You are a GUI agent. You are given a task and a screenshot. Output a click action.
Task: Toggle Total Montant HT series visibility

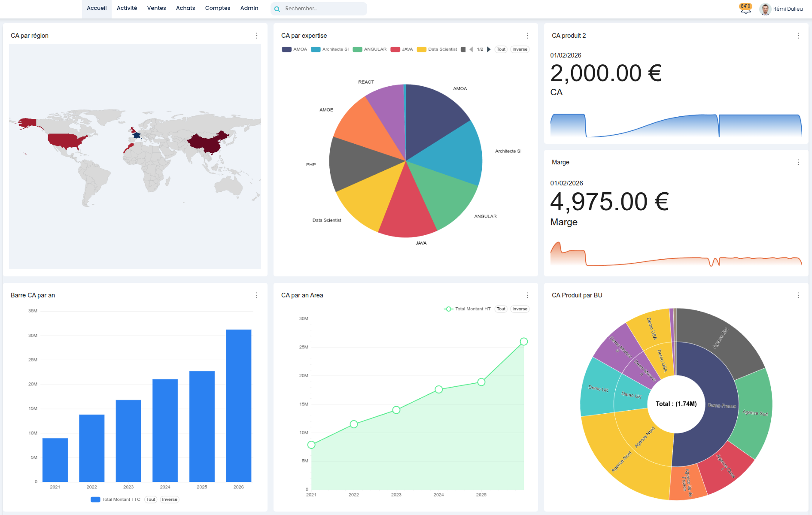(467, 309)
